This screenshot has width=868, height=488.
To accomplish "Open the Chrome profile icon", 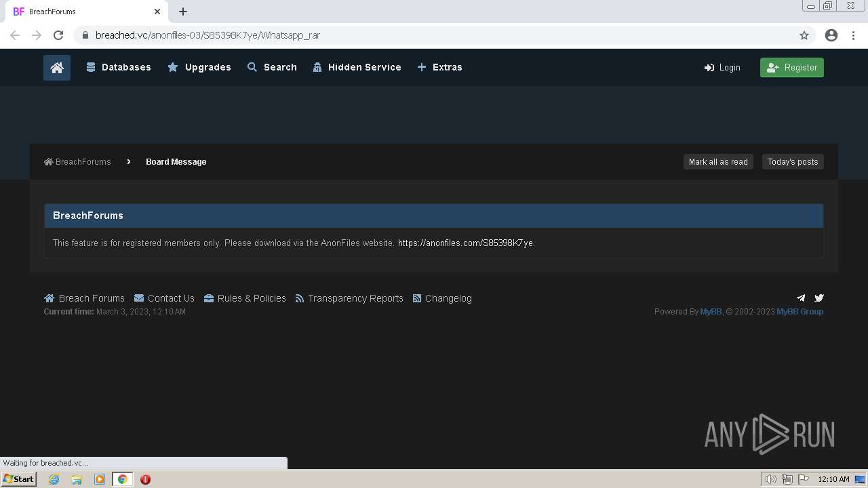I will tap(831, 35).
